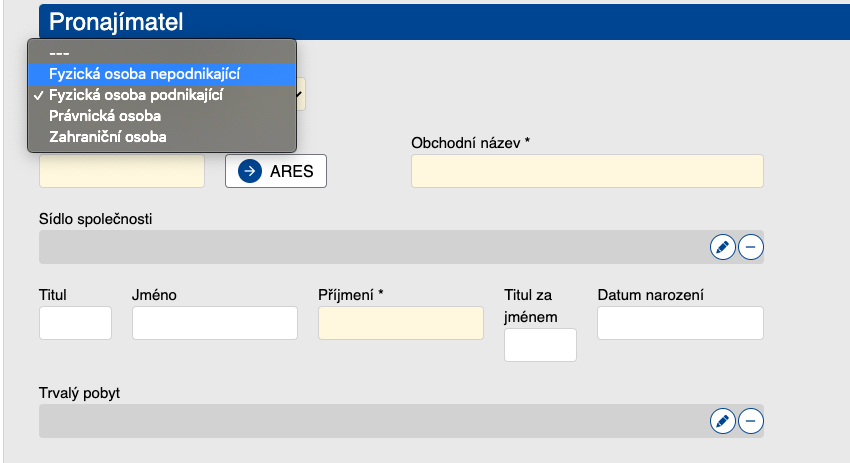850x463 pixels.
Task: Click the Trvalý pobyt gray field
Action: click(370, 421)
